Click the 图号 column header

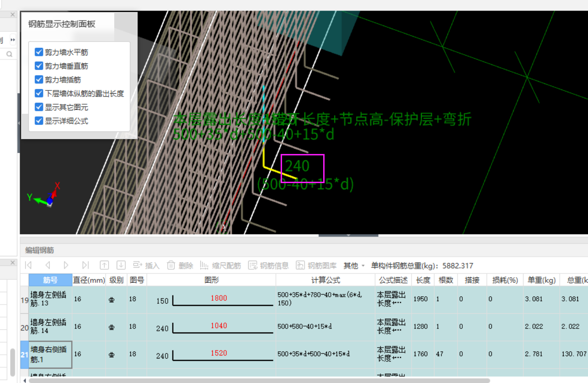(x=137, y=280)
